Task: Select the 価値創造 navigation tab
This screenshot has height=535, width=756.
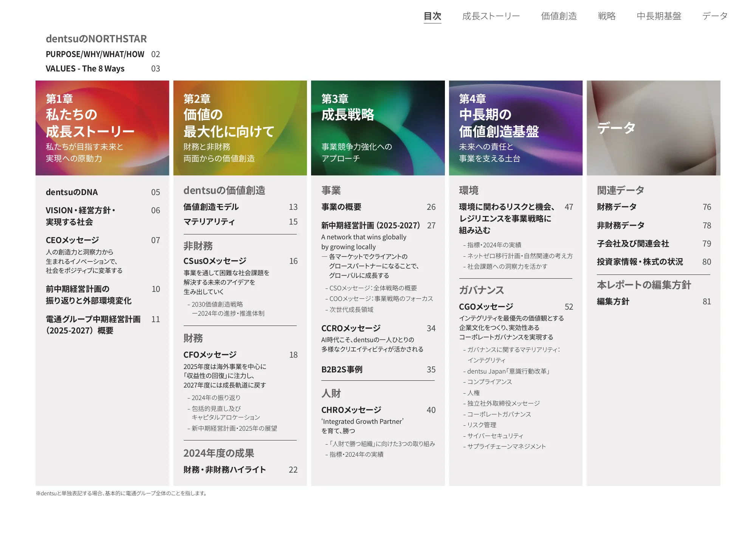Action: point(559,16)
